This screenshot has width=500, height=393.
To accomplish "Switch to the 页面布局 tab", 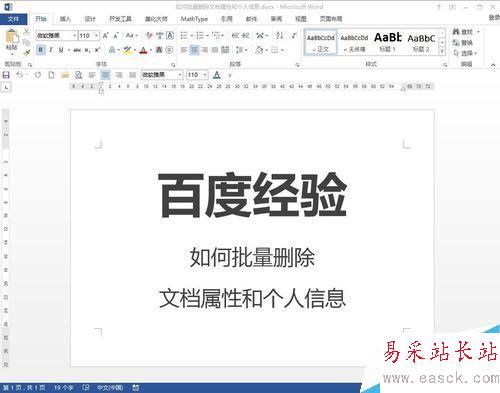I will pos(331,19).
